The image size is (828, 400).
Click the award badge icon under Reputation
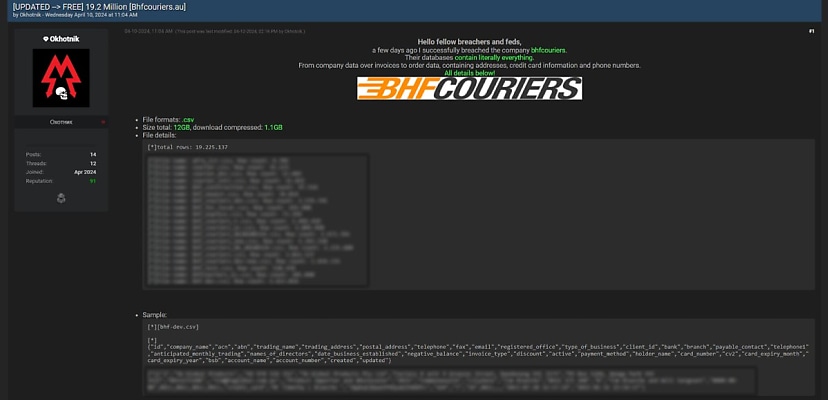[x=61, y=198]
